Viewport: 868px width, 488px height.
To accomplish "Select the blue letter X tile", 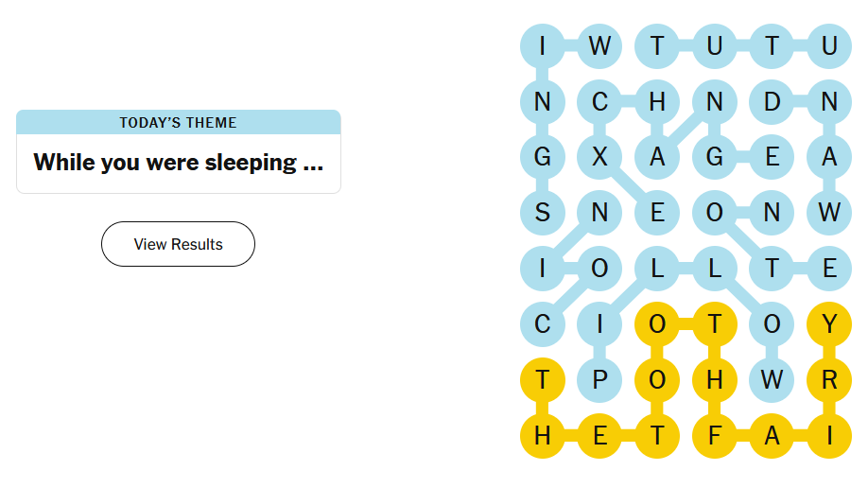I will [599, 158].
